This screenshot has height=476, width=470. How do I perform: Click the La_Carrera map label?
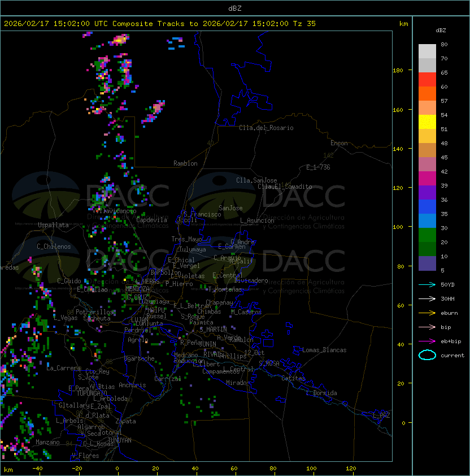63,368
